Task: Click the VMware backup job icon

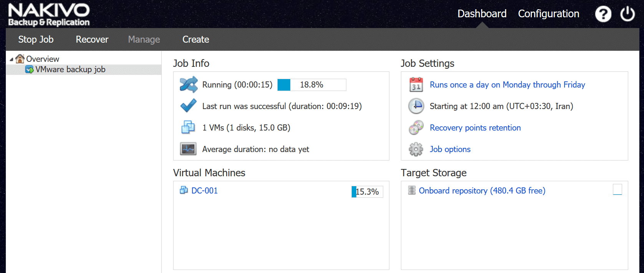Action: tap(29, 69)
